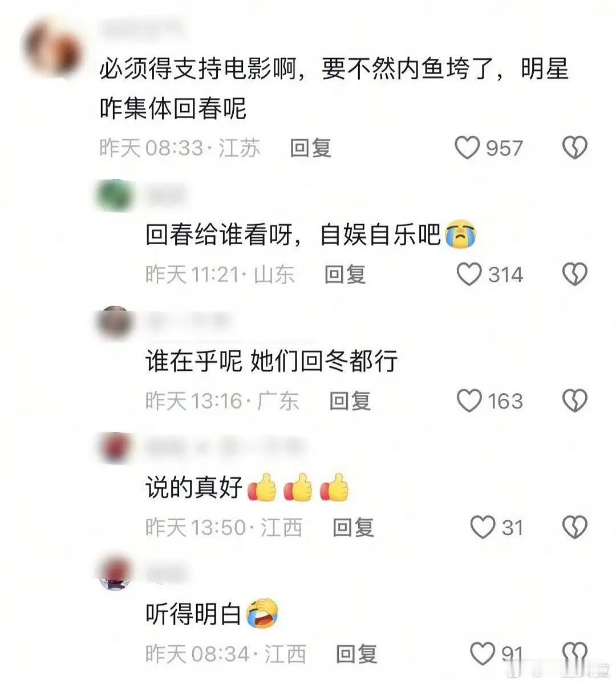The image size is (616, 684).
Task: Dislike the 广东 reply with broken heart
Action: [574, 400]
